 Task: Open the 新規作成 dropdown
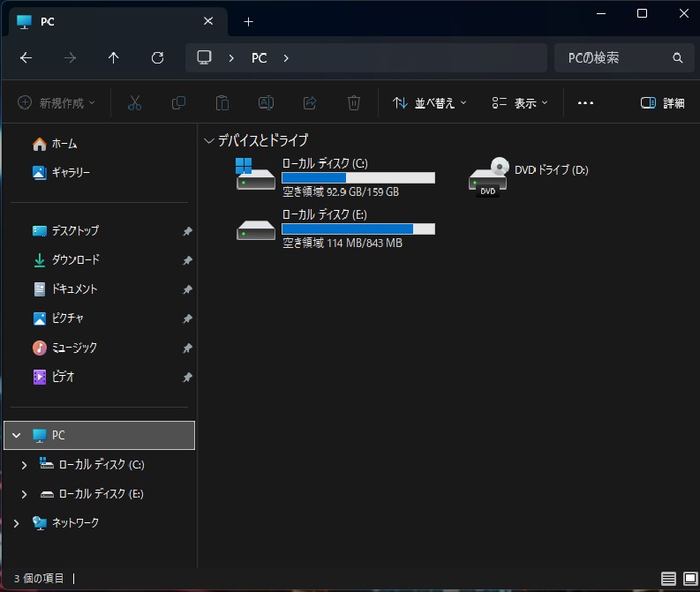pos(56,103)
